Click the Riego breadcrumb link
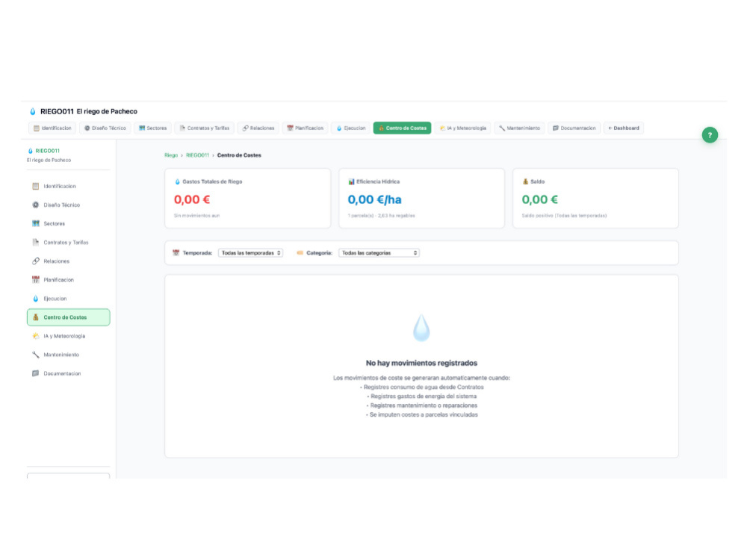 tap(171, 155)
